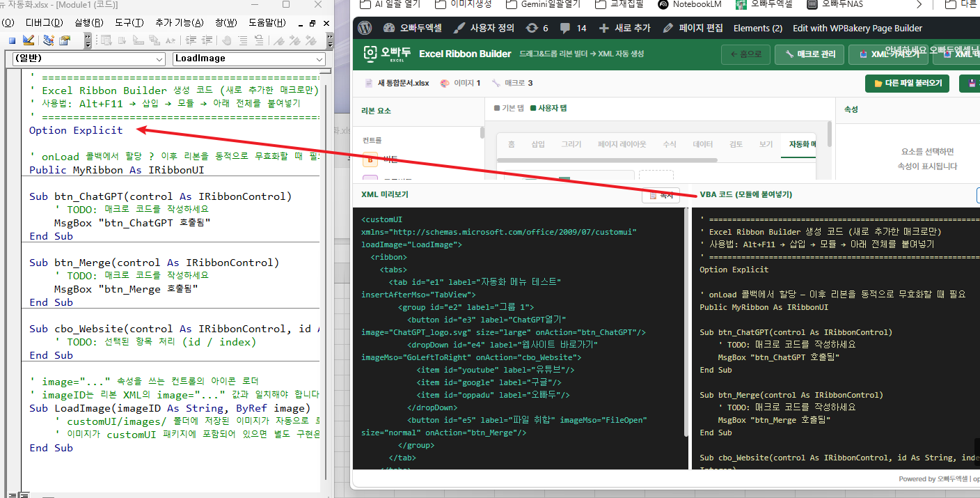Restore the Module1 code child window
The image size is (980, 498).
[312, 23]
